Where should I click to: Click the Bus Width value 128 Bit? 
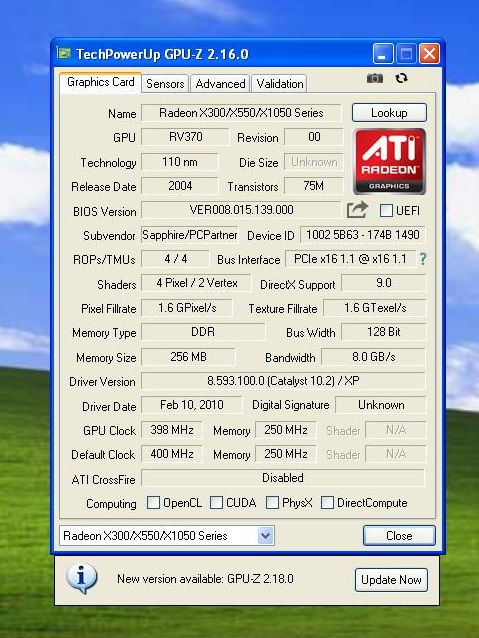(383, 332)
